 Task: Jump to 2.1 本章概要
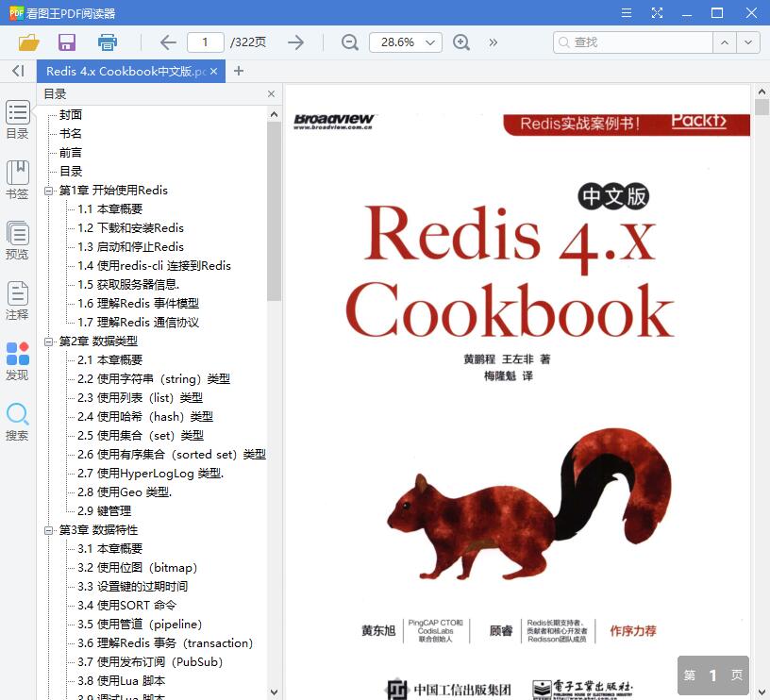point(110,359)
